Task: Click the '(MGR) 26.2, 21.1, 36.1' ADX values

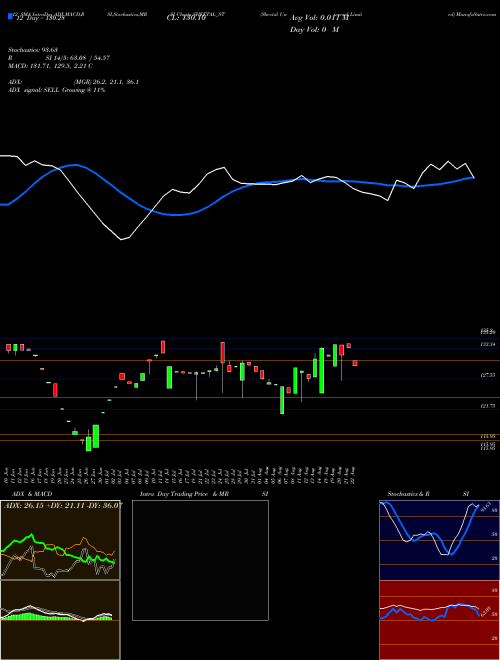Action: 106,82
